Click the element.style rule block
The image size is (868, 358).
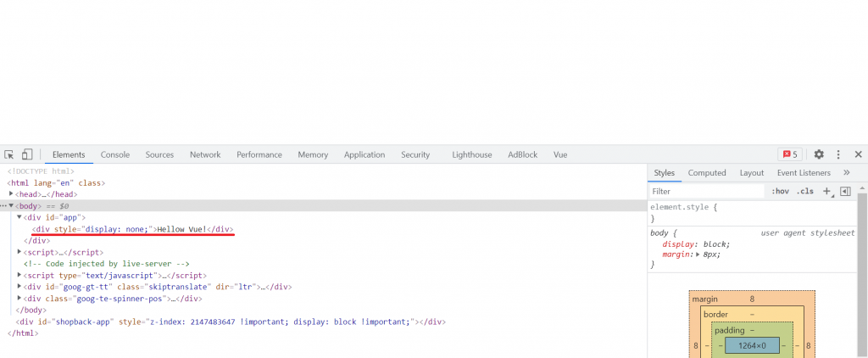[752, 213]
